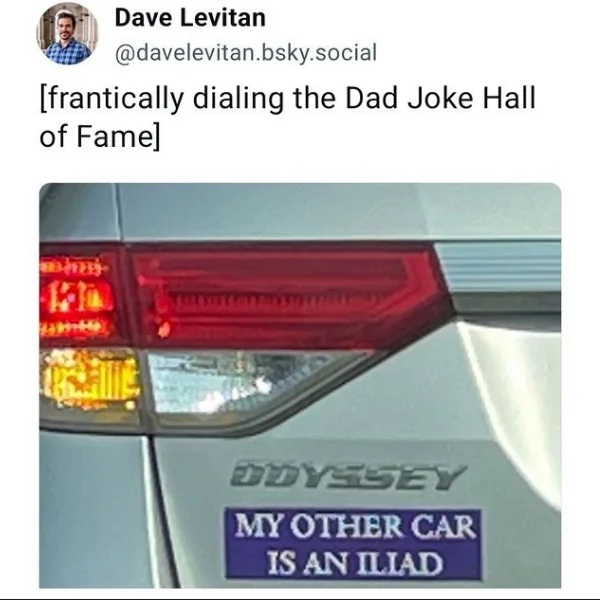Open the @davelevitan.bsky.social handle
The width and height of the screenshot is (600, 600).
click(x=246, y=52)
